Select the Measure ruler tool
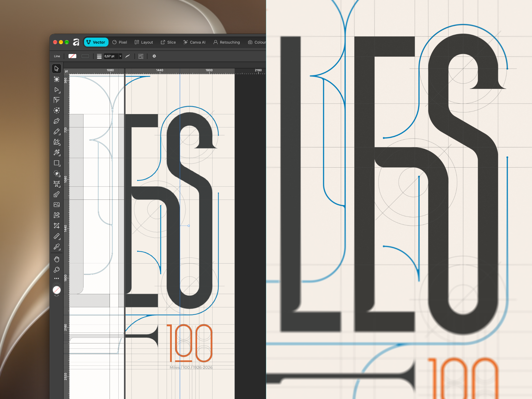The image size is (532, 399). (x=56, y=236)
